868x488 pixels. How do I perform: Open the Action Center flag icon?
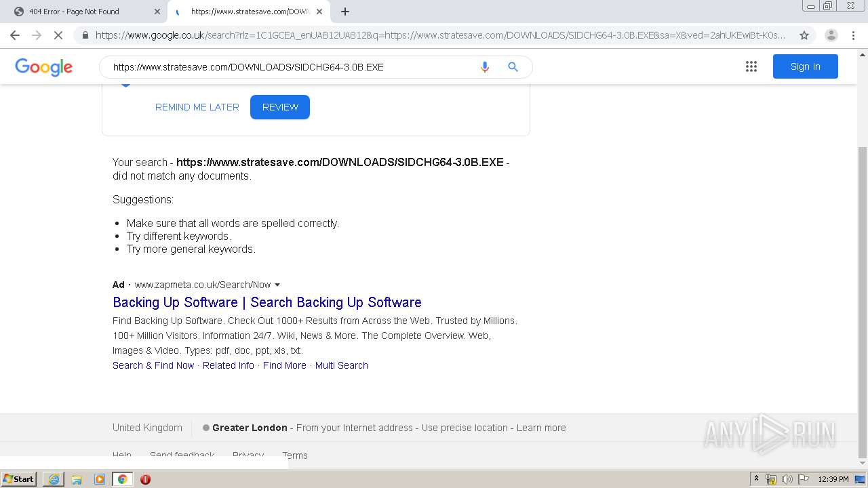coord(804,479)
